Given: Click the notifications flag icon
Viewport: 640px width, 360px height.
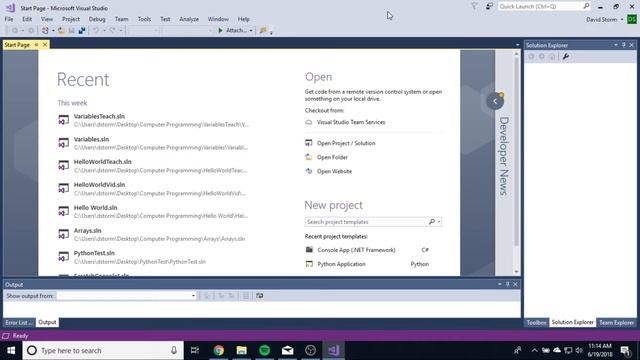Looking at the screenshot, I should [x=474, y=6].
